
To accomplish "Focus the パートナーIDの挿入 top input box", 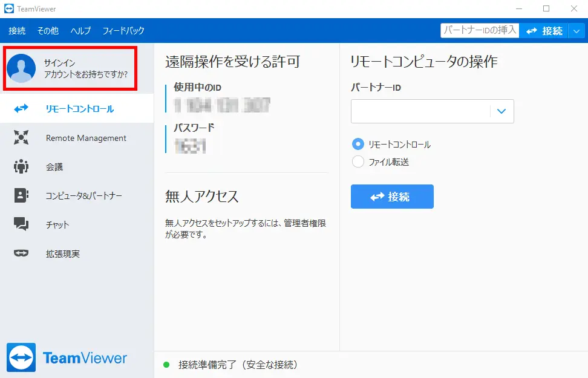I will pos(480,30).
